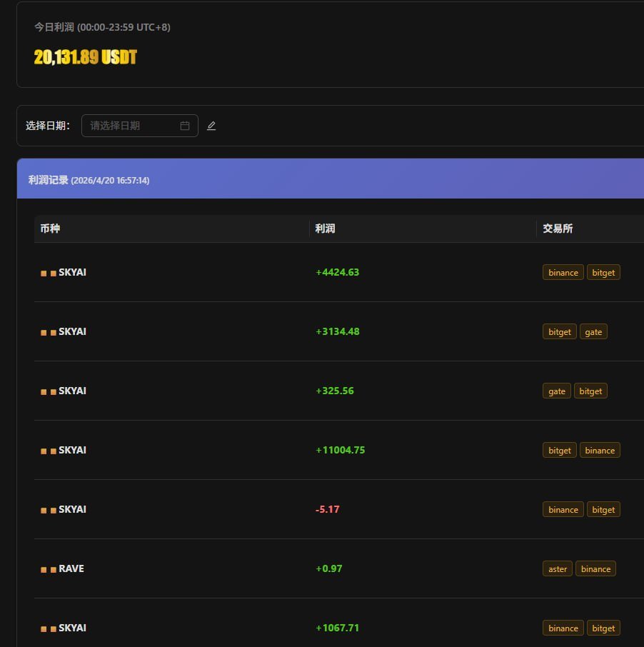Click the 选择日期 label
The height and width of the screenshot is (647, 644).
pos(48,126)
